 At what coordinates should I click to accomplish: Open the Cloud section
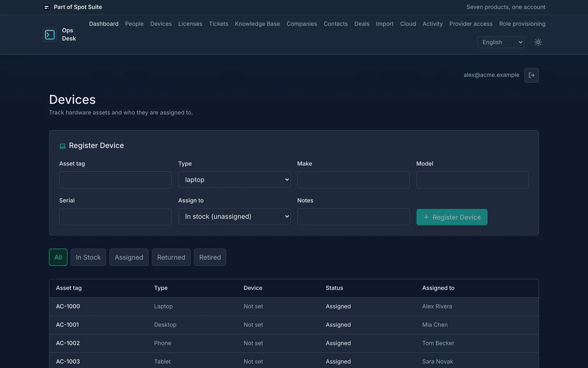coord(408,24)
